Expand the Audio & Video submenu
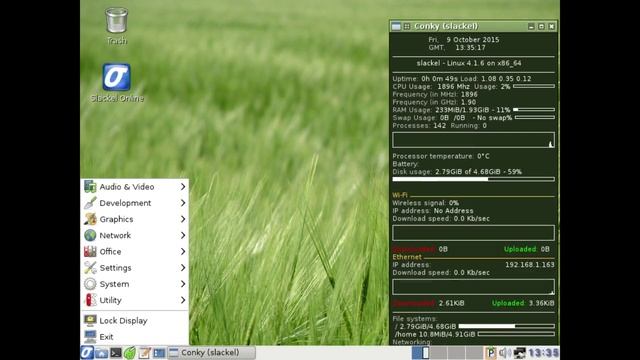The width and height of the screenshot is (640, 360). coord(135,187)
